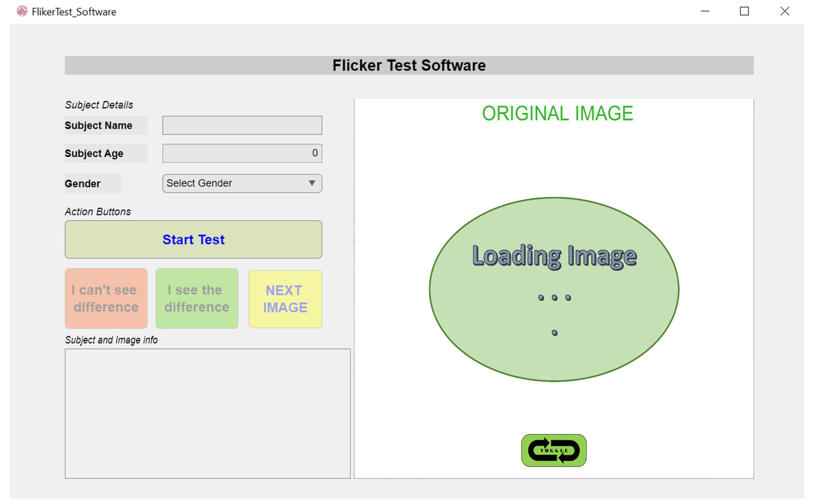Click the Subject Name label
Viewport: 814px width, 504px height.
99,125
